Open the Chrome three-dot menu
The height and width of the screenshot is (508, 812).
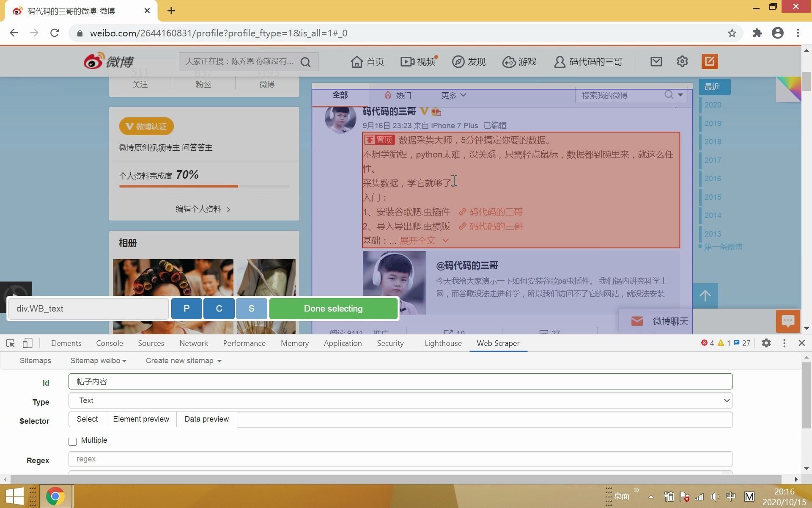[x=798, y=33]
